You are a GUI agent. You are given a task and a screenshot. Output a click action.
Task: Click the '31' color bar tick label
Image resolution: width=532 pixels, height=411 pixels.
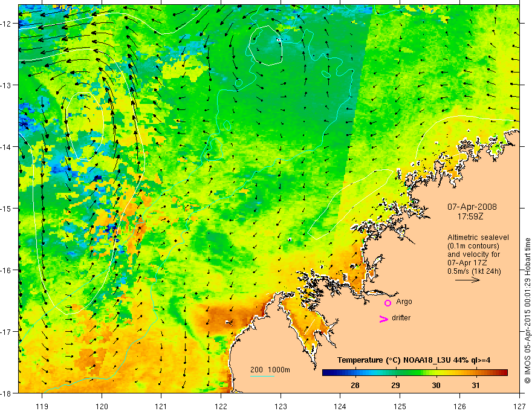[476, 385]
